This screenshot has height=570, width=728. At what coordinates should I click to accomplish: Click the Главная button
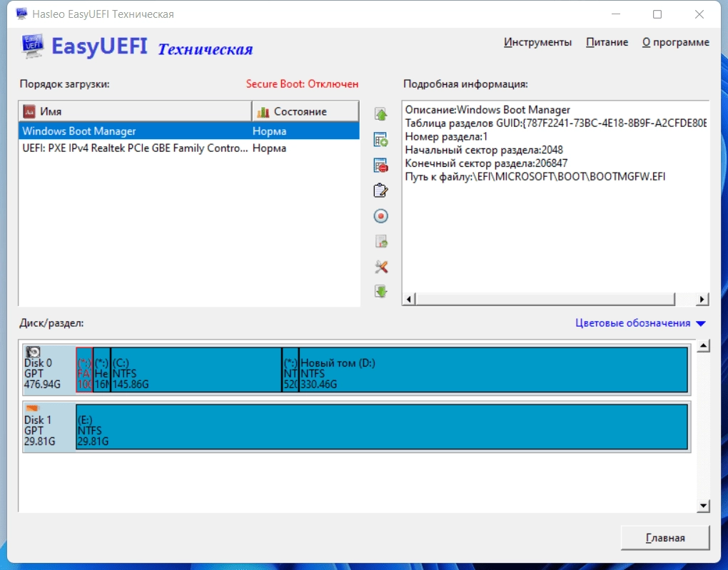point(665,537)
